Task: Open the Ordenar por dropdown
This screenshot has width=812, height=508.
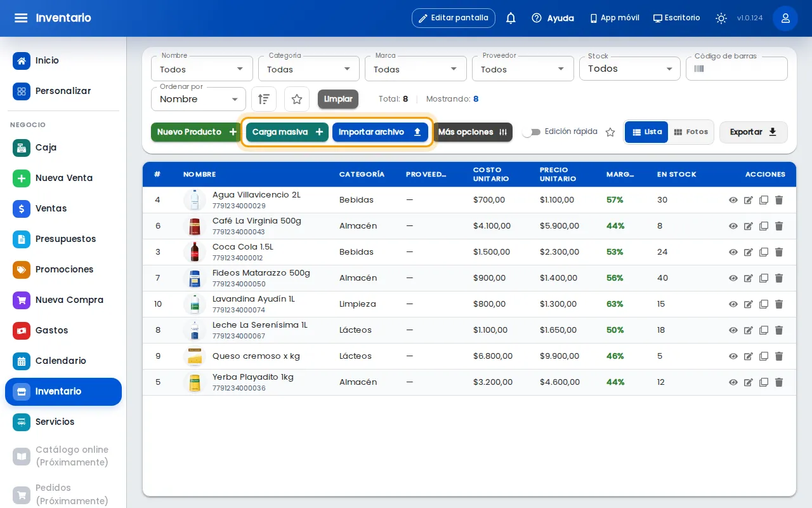Action: point(199,99)
